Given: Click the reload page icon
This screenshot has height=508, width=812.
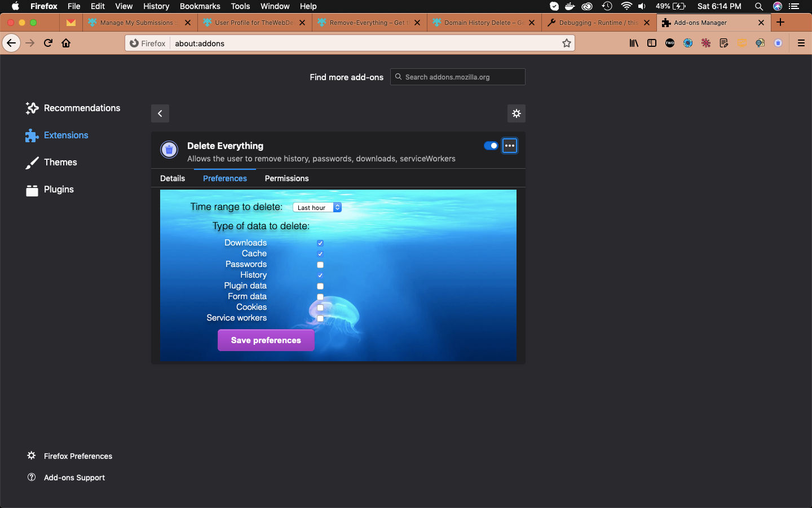Looking at the screenshot, I should point(48,43).
